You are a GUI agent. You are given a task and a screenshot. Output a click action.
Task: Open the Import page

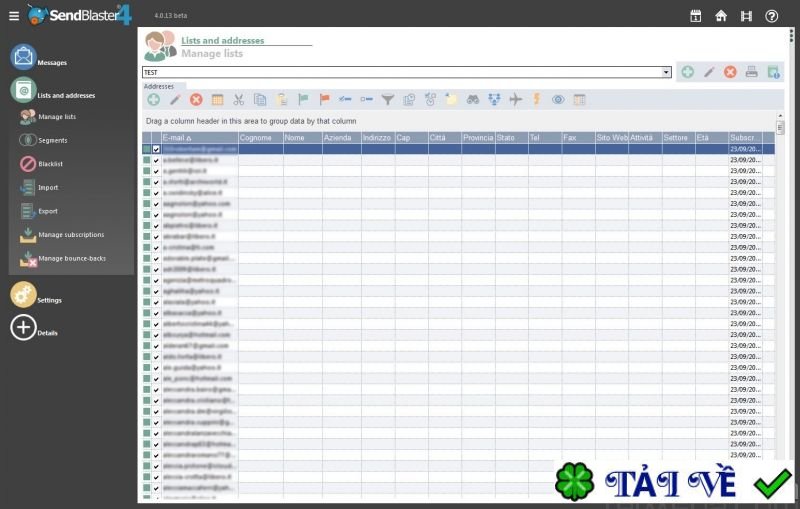click(39, 187)
